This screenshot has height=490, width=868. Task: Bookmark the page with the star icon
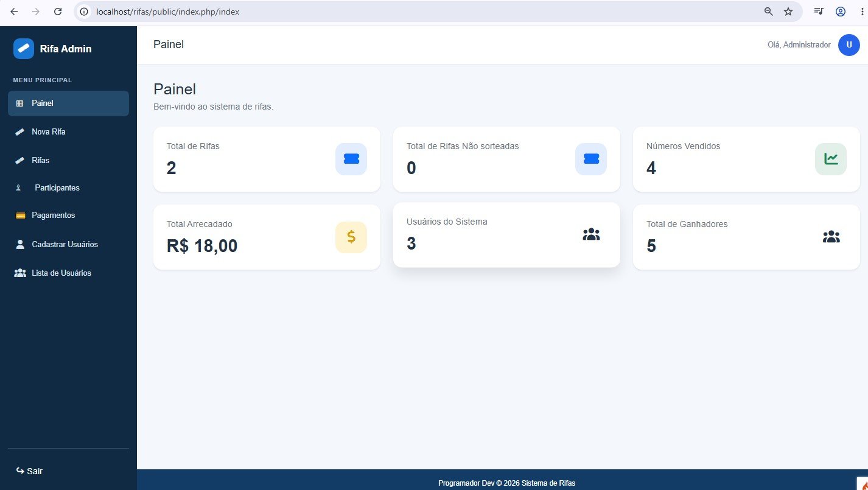point(788,12)
